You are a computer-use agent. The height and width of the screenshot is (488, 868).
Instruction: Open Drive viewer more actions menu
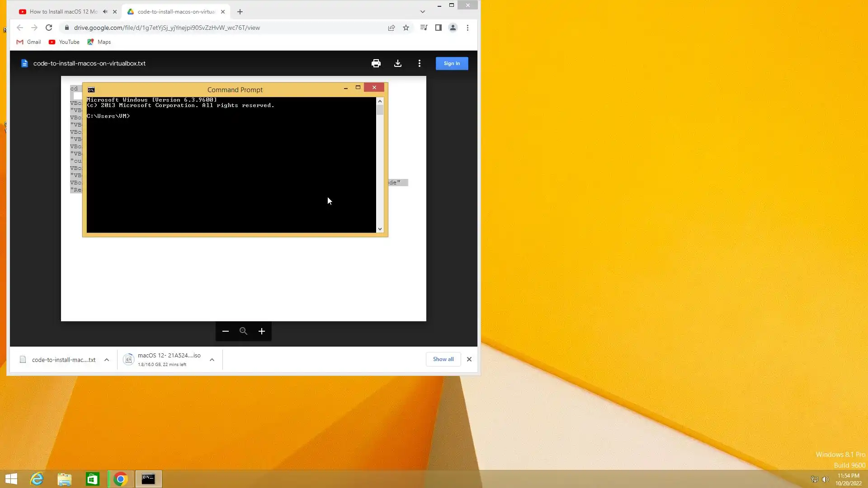420,63
